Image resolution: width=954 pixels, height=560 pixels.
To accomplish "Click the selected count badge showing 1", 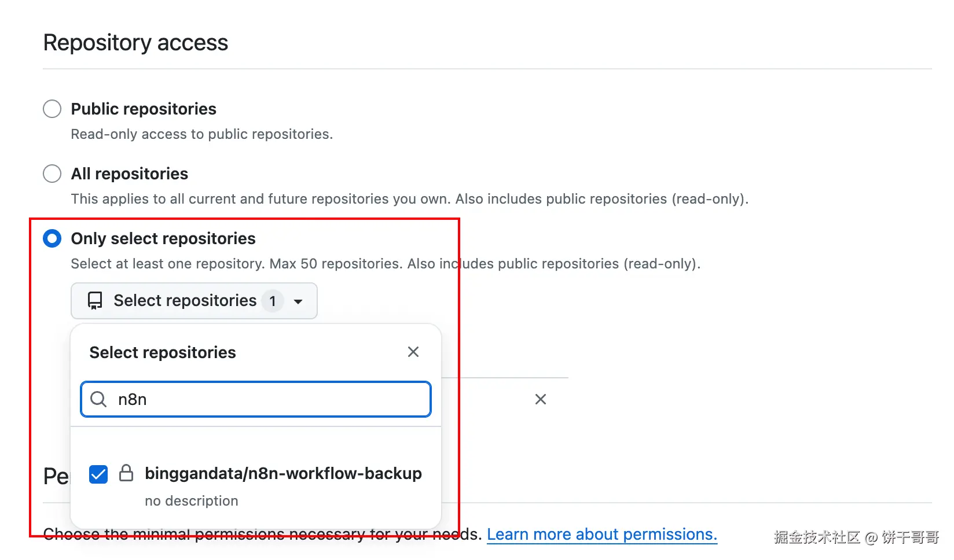I will pyautogui.click(x=273, y=301).
